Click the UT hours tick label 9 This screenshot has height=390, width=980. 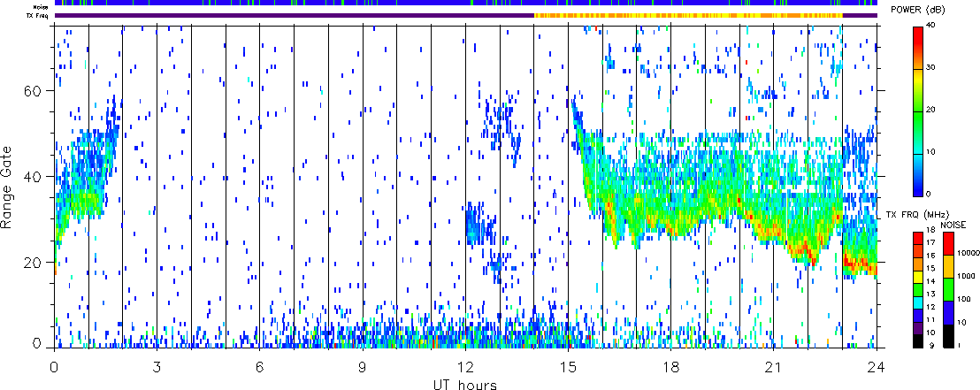coord(363,367)
